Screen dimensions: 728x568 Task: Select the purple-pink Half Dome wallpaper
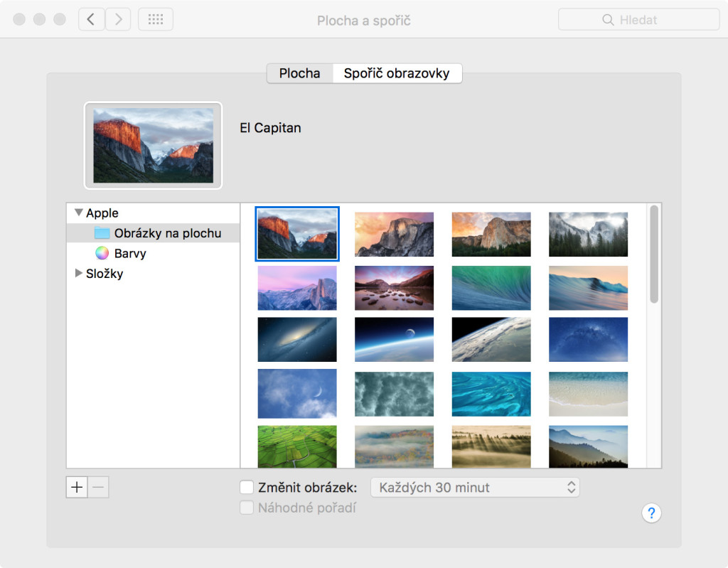tap(297, 288)
